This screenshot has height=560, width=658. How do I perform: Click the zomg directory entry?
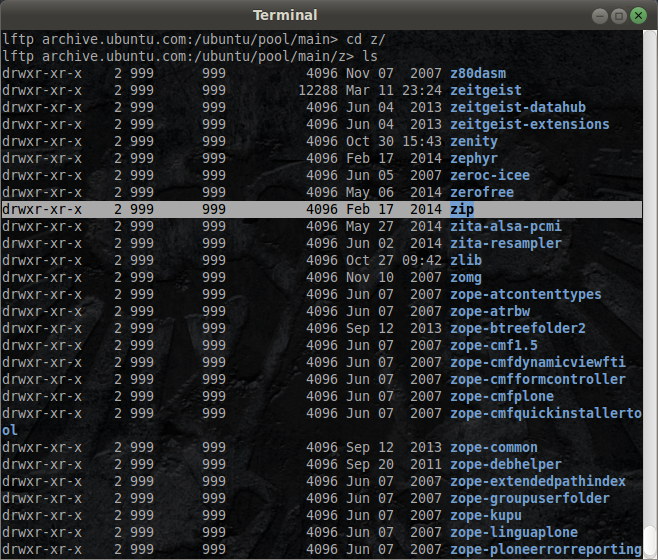pos(466,277)
